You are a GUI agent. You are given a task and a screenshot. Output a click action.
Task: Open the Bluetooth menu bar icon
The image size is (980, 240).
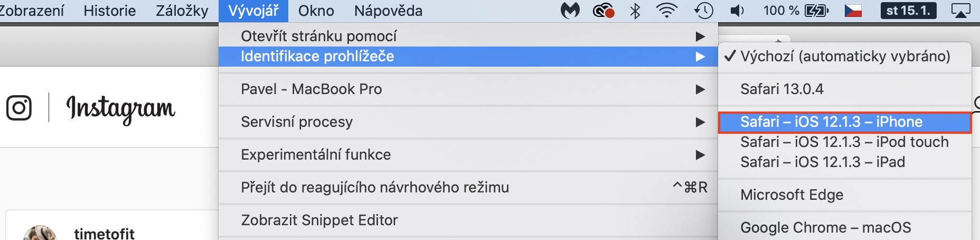[x=635, y=11]
